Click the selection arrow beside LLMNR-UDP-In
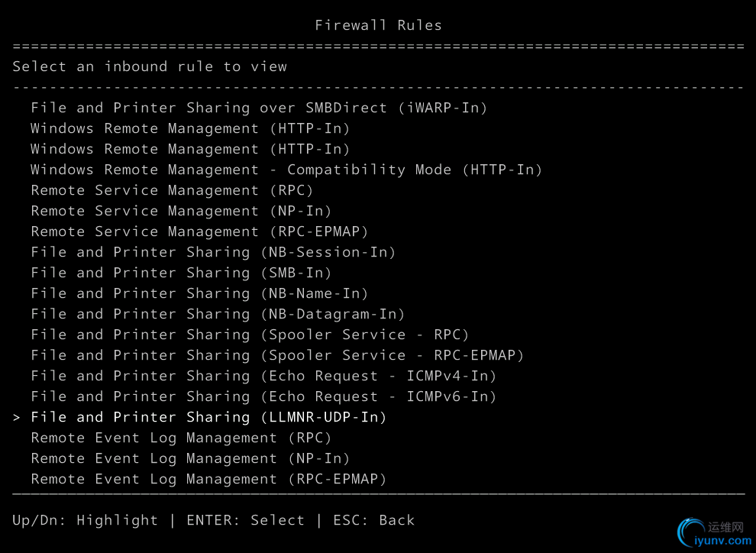Screen dimensions: 756x553 [x=17, y=418]
